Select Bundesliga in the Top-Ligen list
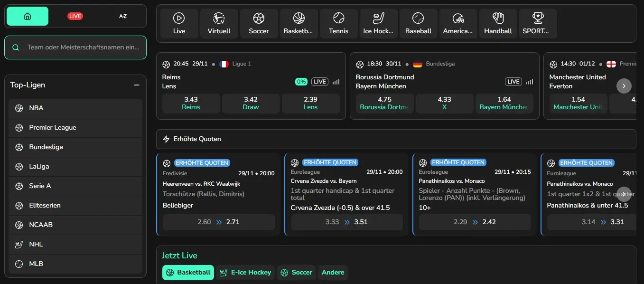 point(75,147)
